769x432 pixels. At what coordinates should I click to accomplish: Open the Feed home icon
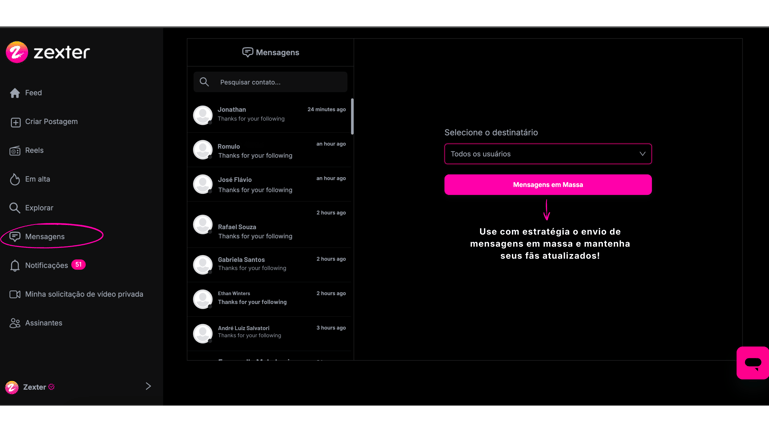pyautogui.click(x=15, y=93)
